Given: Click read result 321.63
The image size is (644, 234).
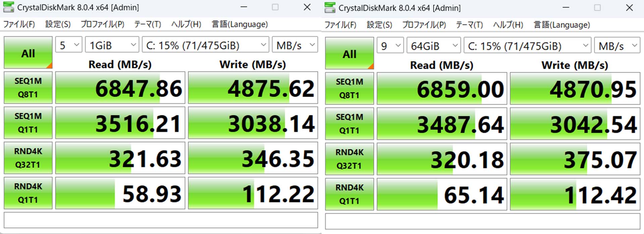Looking at the screenshot, I should click(x=120, y=158).
